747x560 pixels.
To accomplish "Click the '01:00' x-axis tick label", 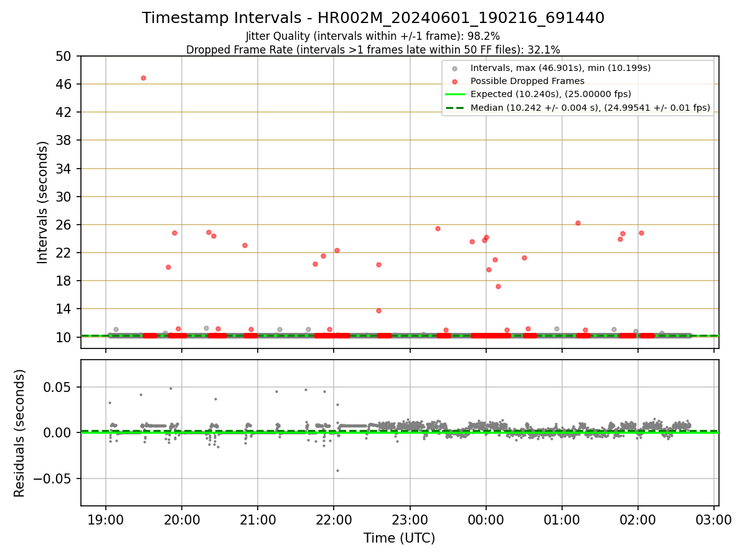I will (x=561, y=520).
